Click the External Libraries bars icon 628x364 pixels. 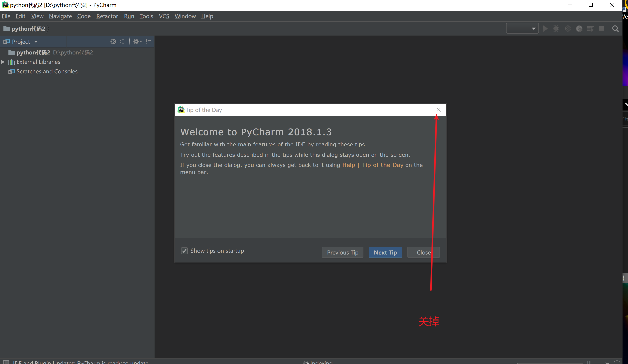pyautogui.click(x=11, y=62)
